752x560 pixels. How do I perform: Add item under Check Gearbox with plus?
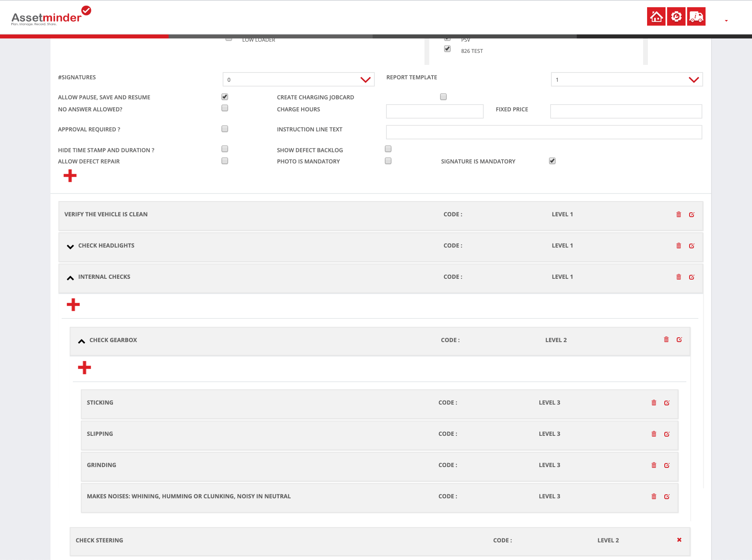pos(84,367)
